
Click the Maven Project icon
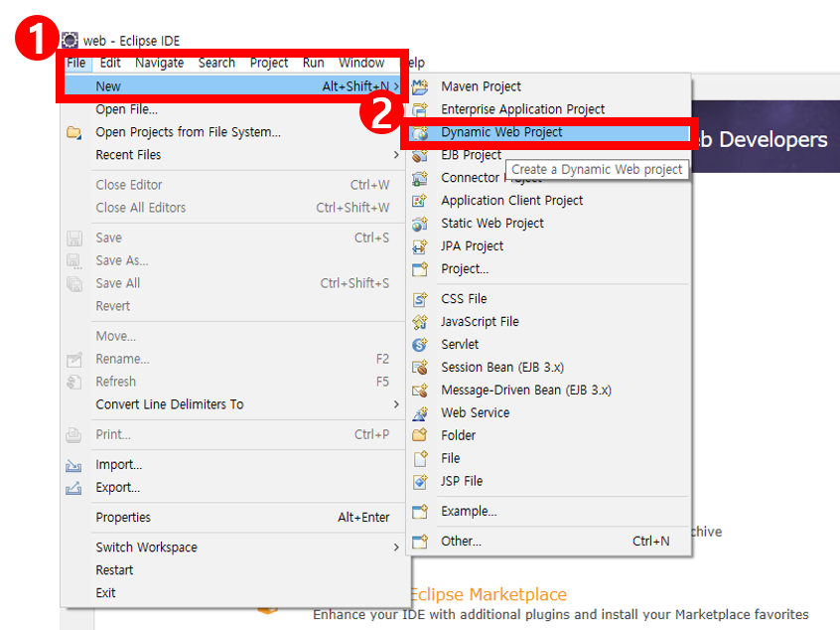[420, 86]
